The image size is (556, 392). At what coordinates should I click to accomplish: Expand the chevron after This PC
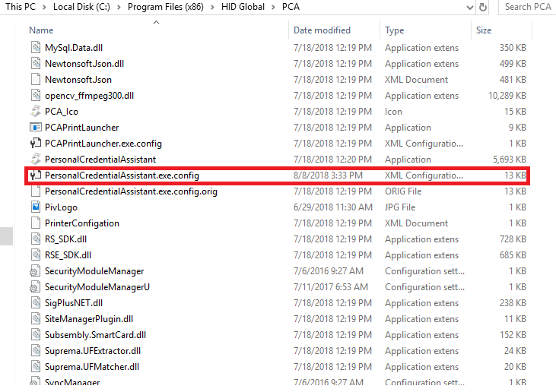[44, 7]
